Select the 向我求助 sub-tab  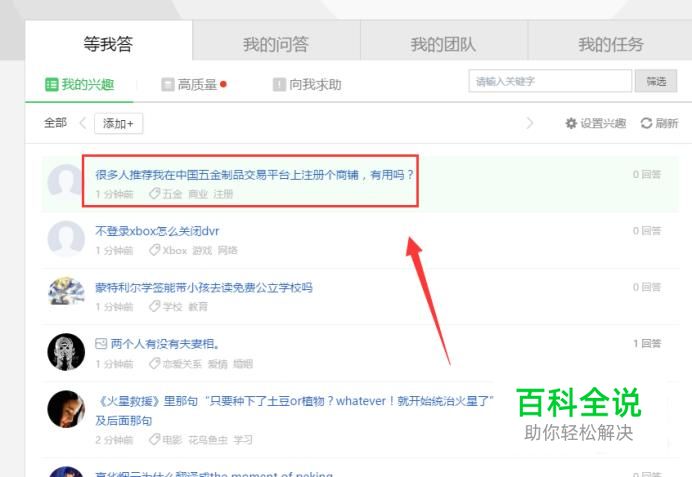(x=307, y=84)
